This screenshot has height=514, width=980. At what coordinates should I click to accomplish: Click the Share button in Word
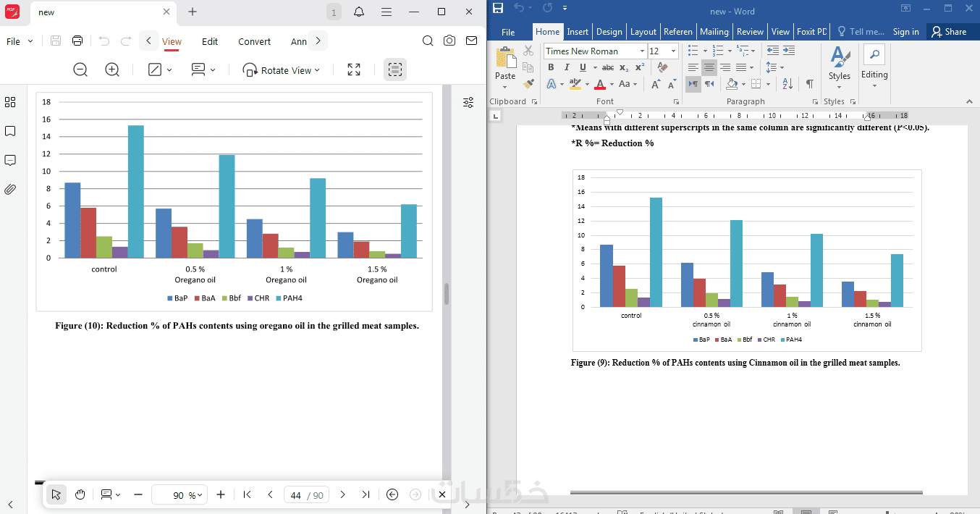tap(949, 32)
